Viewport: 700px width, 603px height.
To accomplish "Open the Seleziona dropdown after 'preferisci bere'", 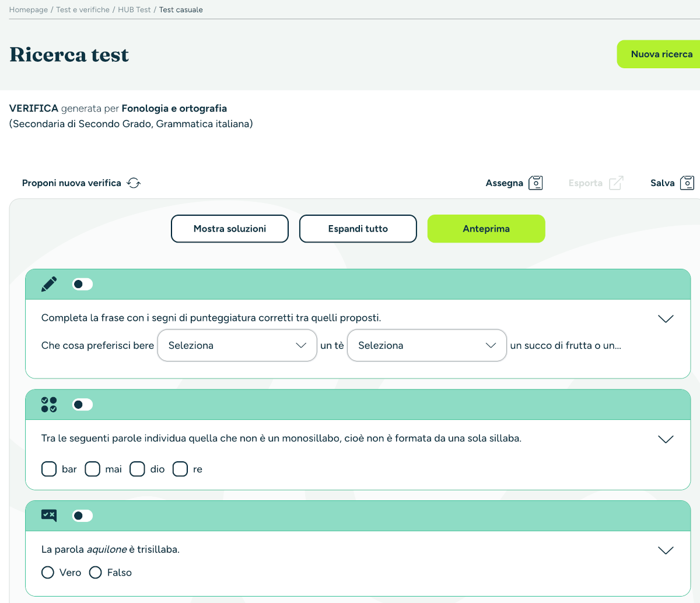I will pos(237,345).
